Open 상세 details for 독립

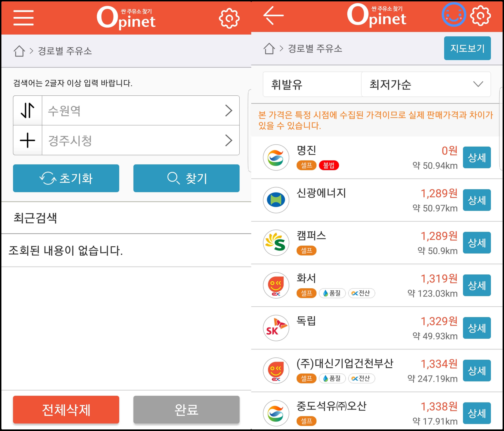(477, 328)
